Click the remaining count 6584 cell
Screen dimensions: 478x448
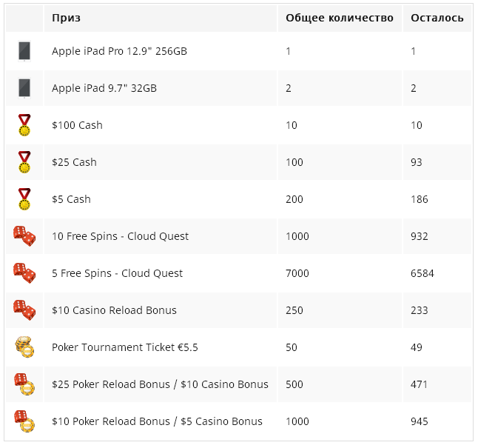(437, 273)
